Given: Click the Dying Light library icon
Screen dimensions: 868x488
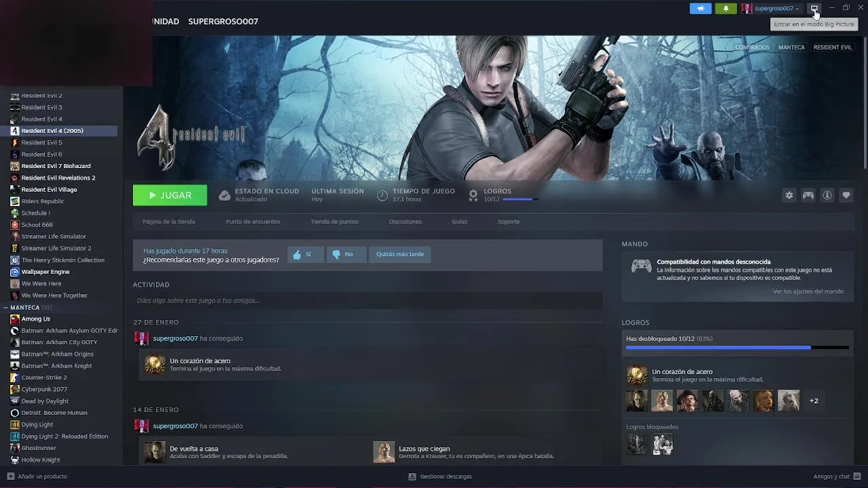Looking at the screenshot, I should 15,424.
